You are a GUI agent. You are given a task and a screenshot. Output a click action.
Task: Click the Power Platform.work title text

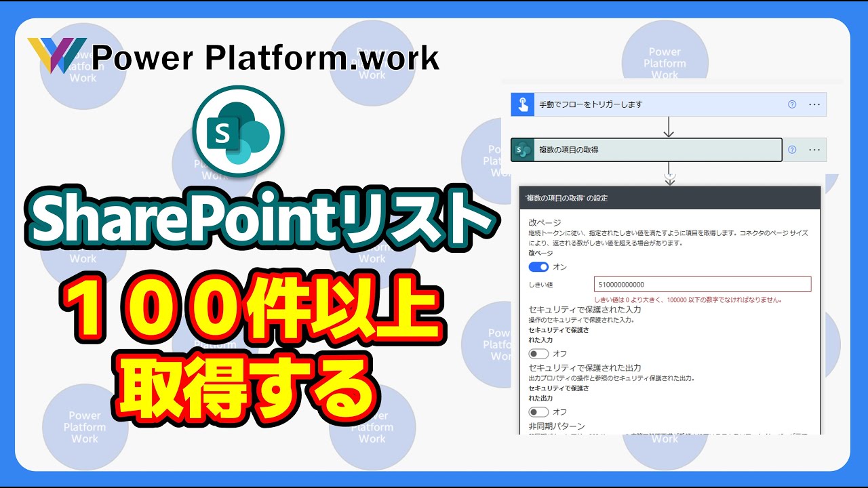click(x=266, y=58)
